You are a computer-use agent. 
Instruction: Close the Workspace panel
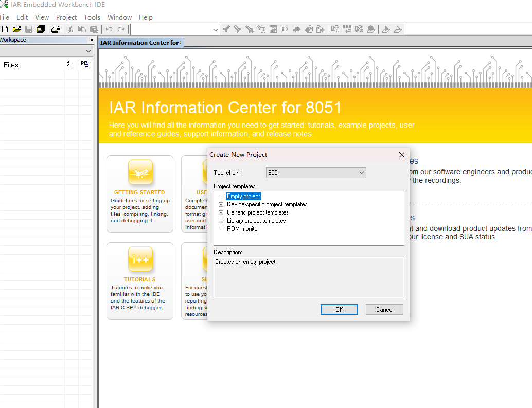tap(91, 40)
